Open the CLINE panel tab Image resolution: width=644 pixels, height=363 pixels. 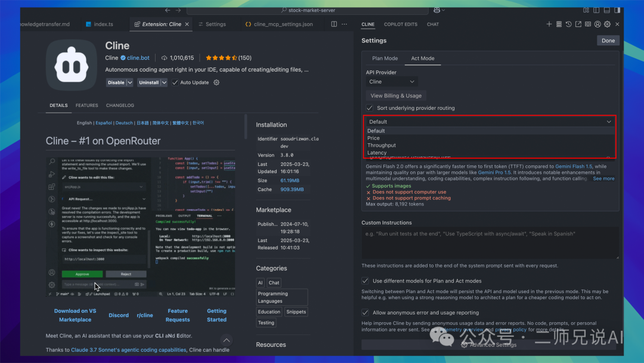[x=368, y=24]
